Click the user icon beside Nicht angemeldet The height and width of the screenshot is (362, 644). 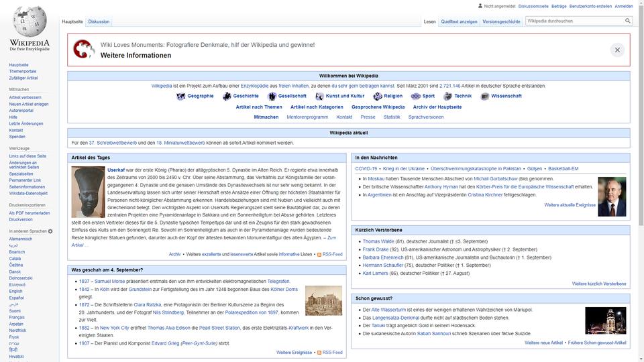(480, 6)
